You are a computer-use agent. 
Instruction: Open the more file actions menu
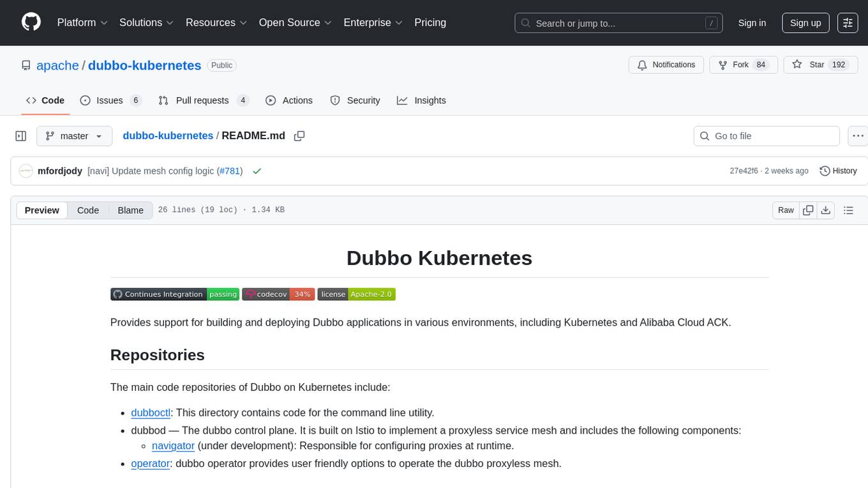point(858,136)
